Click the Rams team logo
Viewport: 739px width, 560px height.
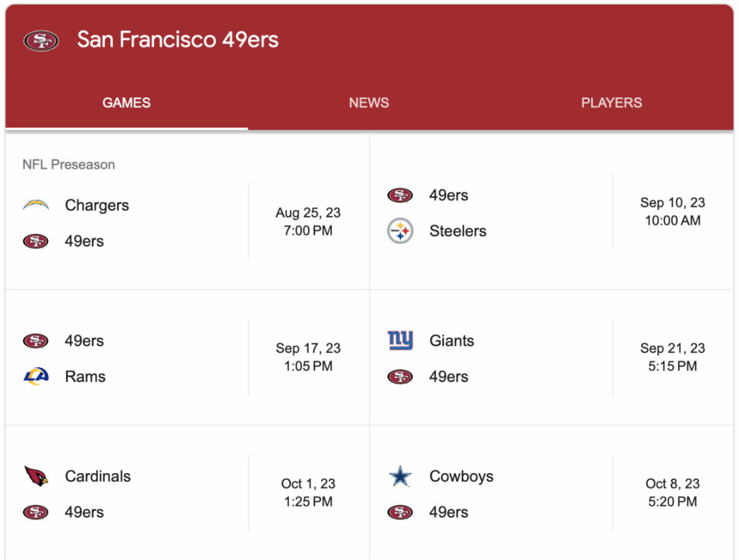(x=36, y=376)
